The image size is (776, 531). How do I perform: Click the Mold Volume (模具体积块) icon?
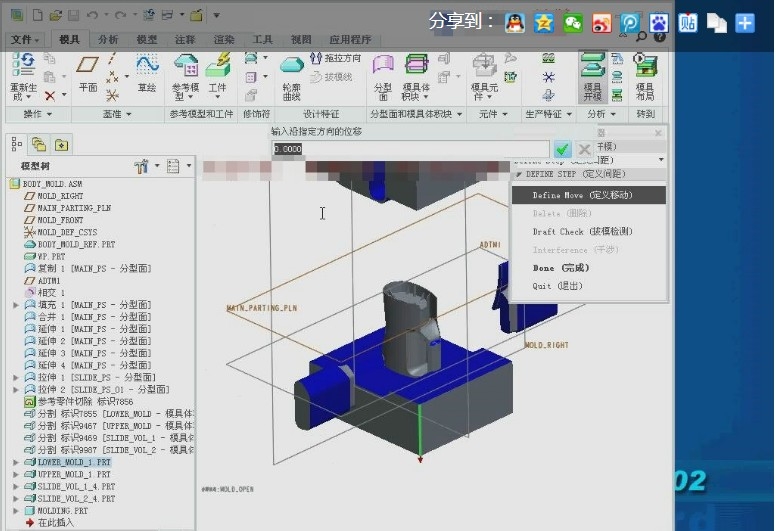(416, 65)
